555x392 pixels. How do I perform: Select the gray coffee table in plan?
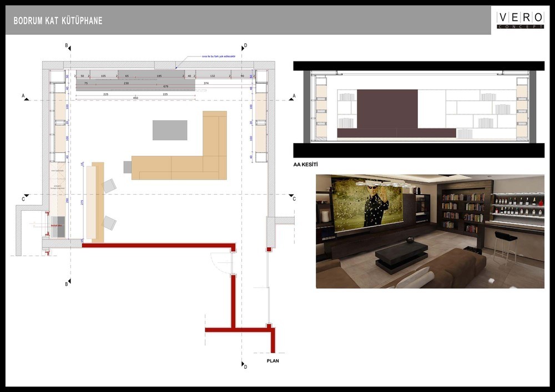point(170,130)
